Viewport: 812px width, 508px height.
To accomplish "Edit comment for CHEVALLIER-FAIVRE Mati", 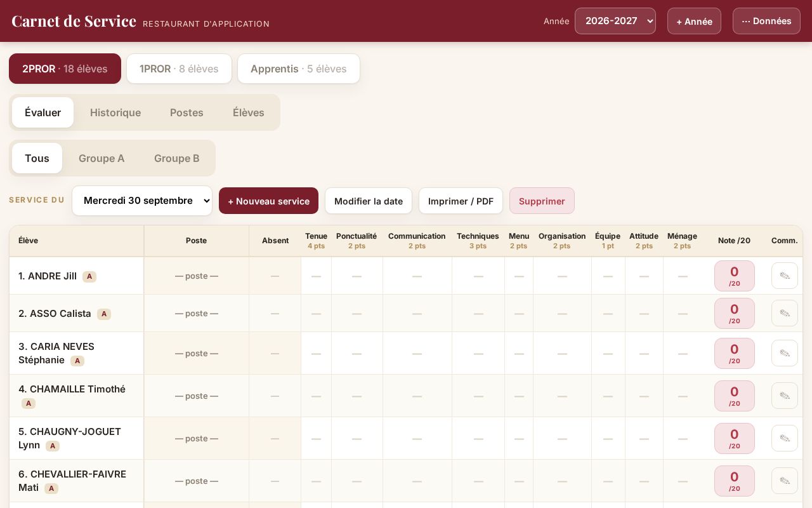I will tap(785, 481).
